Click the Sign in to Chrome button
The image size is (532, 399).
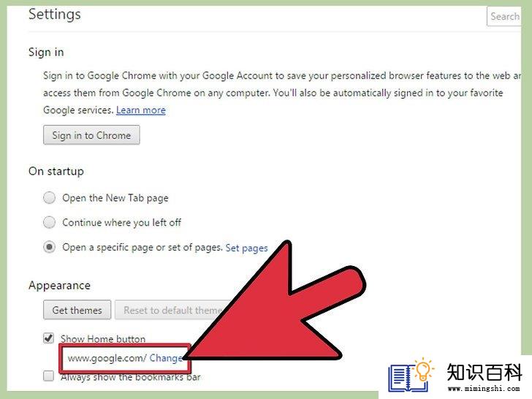91,135
